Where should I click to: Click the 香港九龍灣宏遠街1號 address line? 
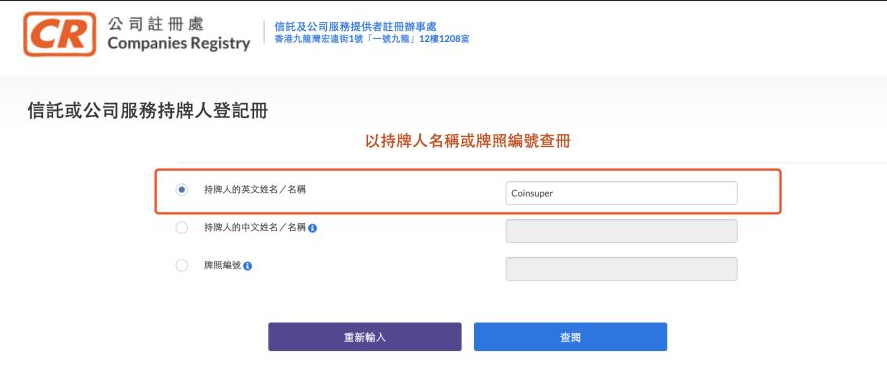click(372, 39)
